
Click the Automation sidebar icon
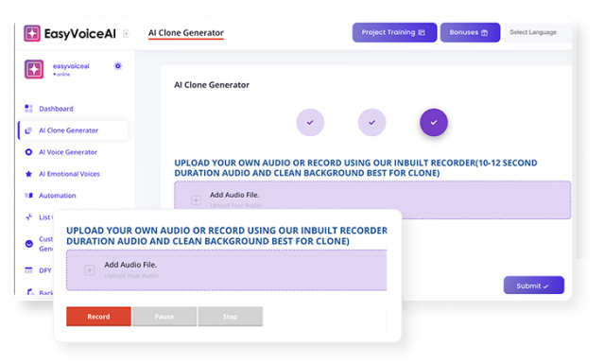coord(28,196)
